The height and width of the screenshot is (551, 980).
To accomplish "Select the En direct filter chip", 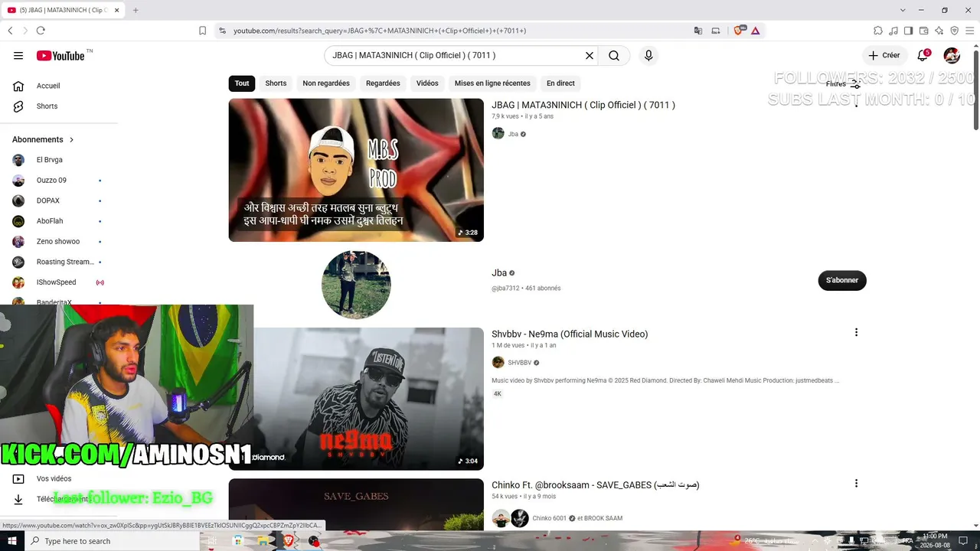I will pos(560,83).
